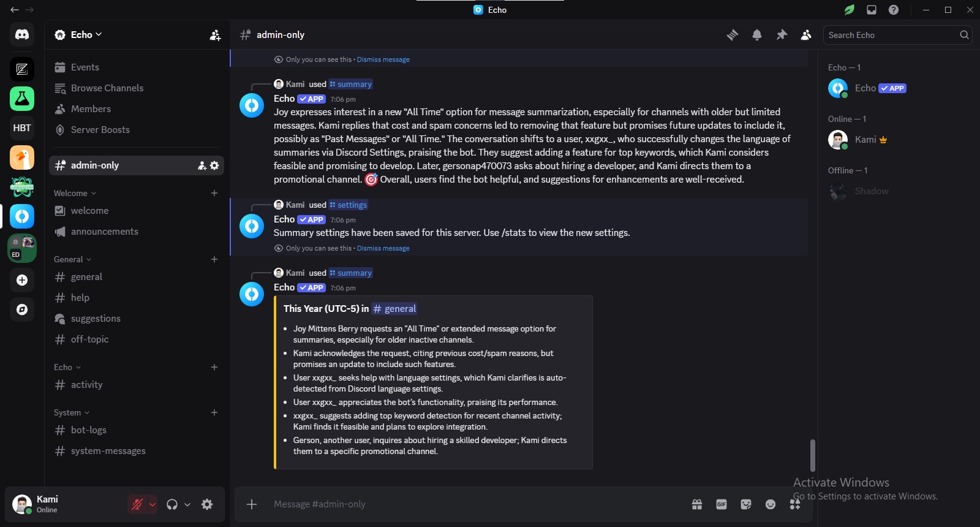
Task: Switch to the suggestions channel
Action: tap(96, 319)
